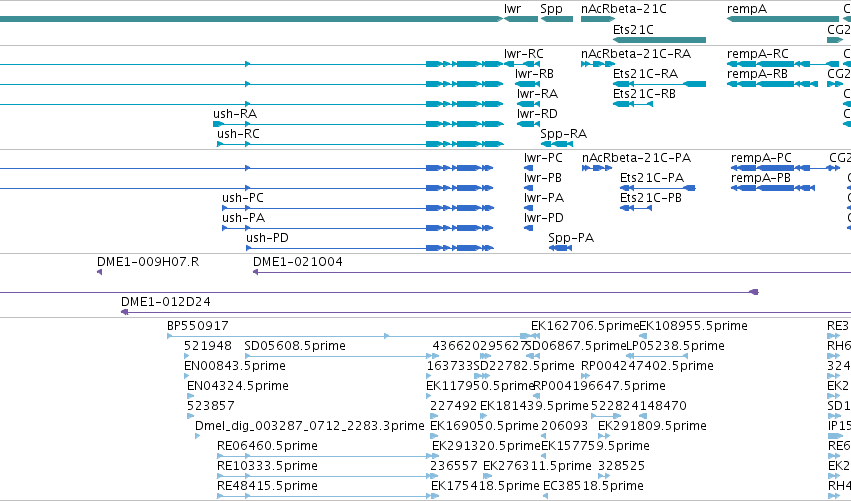Select the lwr-PD protein label

pos(544,218)
